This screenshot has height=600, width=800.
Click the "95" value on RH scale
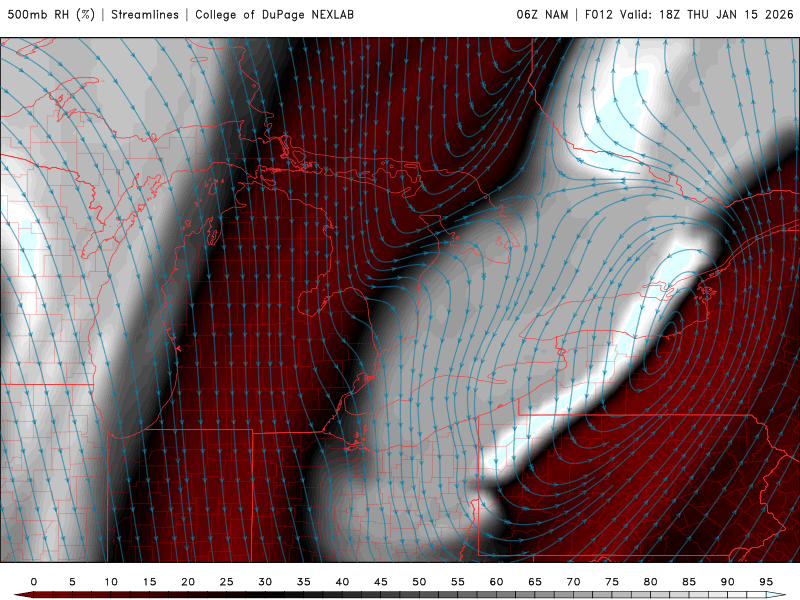click(x=766, y=582)
